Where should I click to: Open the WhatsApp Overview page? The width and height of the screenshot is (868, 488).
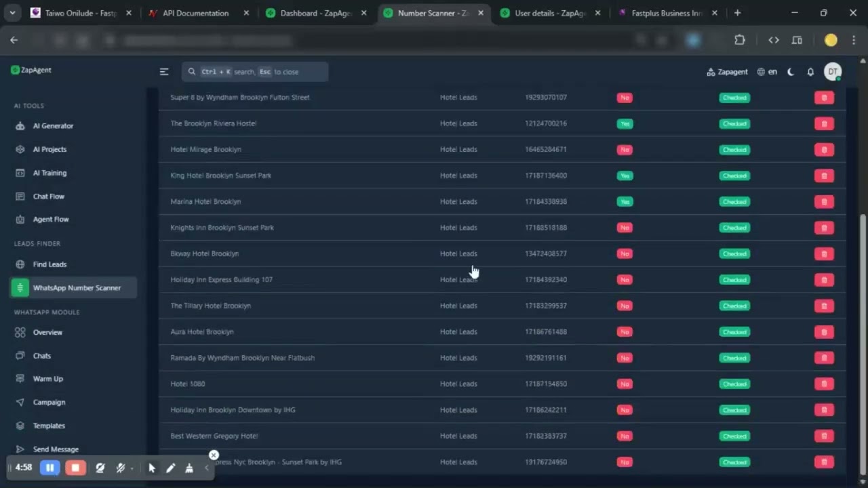point(47,333)
